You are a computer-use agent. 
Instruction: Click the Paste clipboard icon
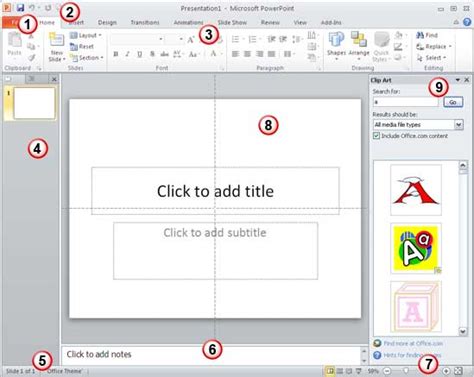tap(15, 40)
